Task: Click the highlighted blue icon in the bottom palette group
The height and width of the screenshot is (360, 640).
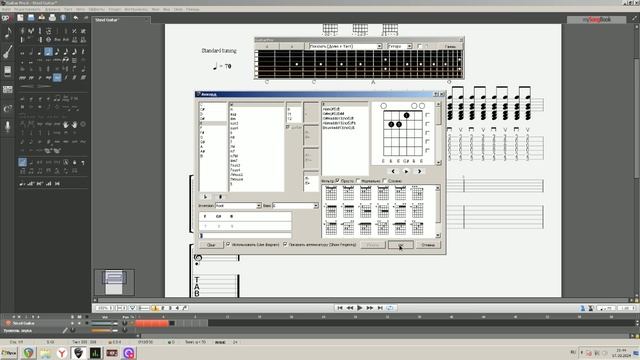Action: [22, 162]
